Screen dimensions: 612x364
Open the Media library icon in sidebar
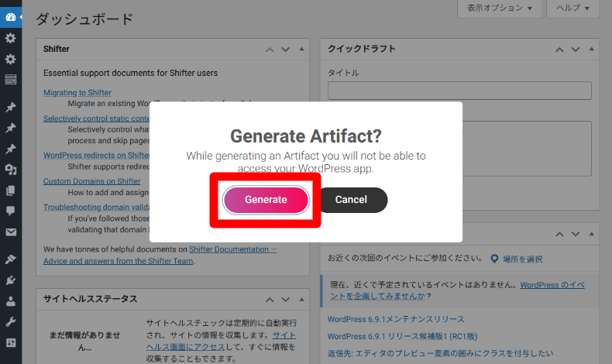[x=11, y=170]
